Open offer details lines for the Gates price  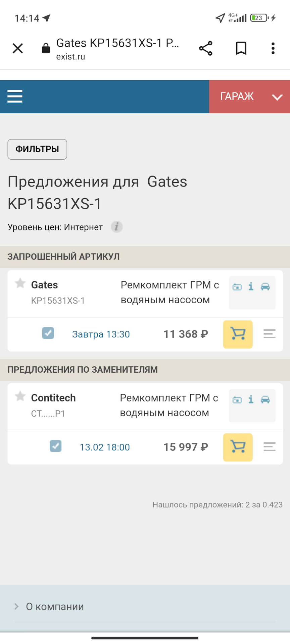pyautogui.click(x=270, y=334)
